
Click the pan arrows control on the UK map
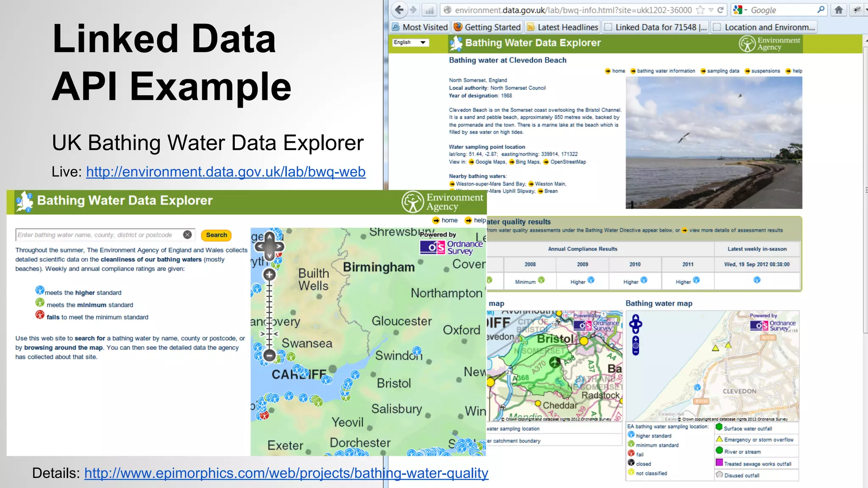tap(270, 247)
